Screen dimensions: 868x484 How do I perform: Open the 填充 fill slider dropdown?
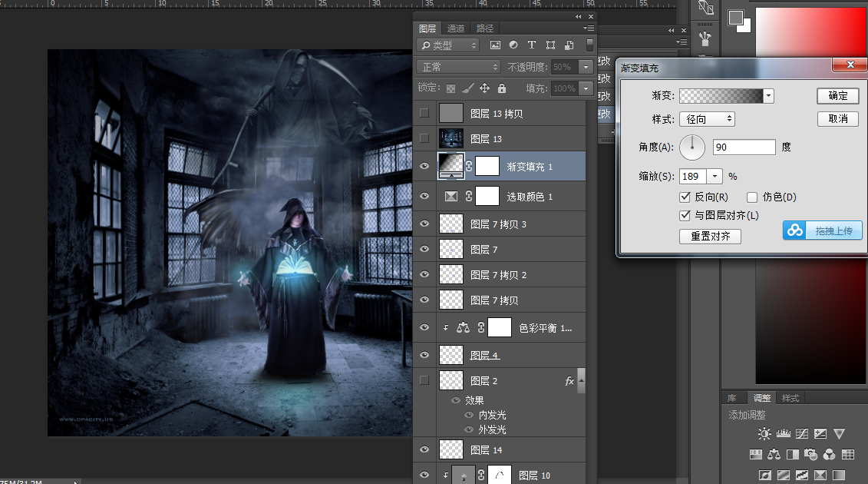[x=586, y=88]
